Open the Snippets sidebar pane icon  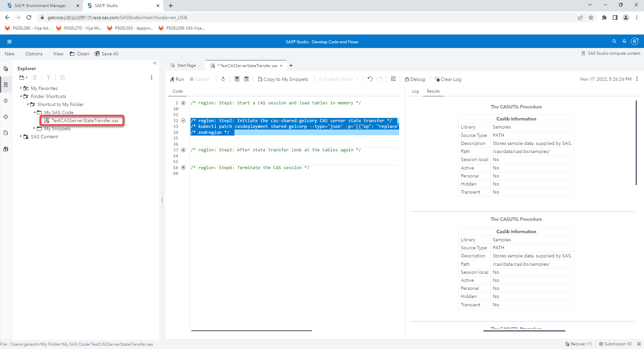tap(6, 133)
